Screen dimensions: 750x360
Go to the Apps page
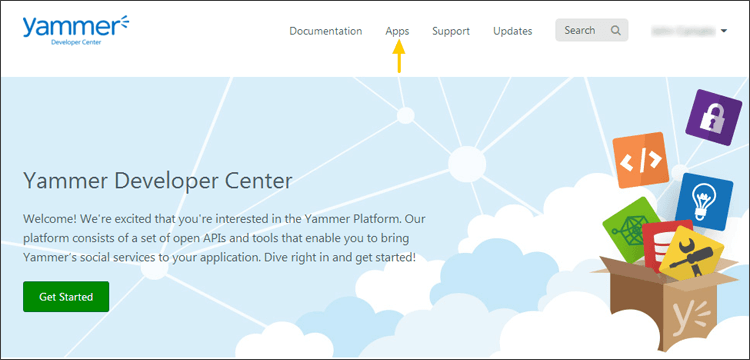pyautogui.click(x=397, y=31)
